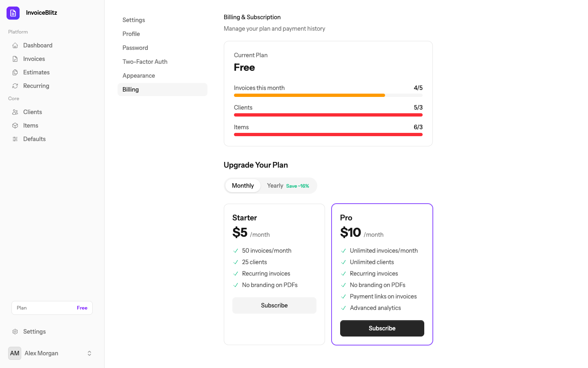The image size is (588, 368).
Task: Subscribe to the Starter plan
Action: tap(274, 305)
